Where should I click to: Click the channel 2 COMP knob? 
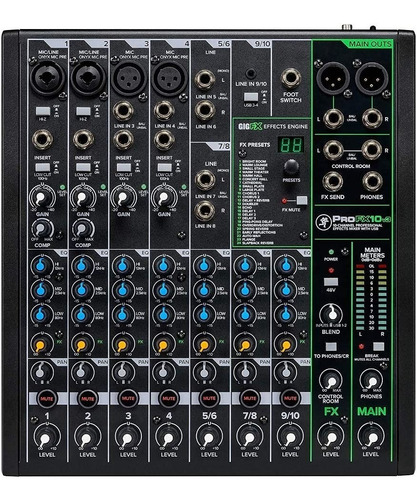pos(83,229)
